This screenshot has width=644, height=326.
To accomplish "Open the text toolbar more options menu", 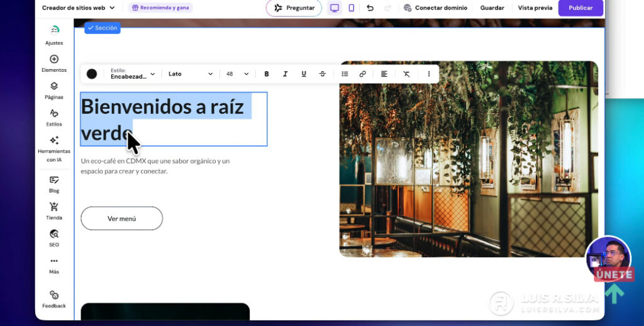I will (x=429, y=74).
